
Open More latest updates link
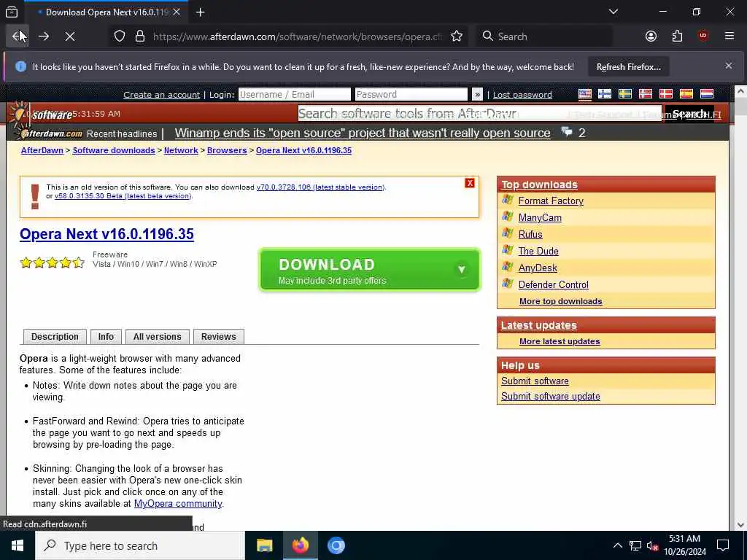[x=560, y=341]
